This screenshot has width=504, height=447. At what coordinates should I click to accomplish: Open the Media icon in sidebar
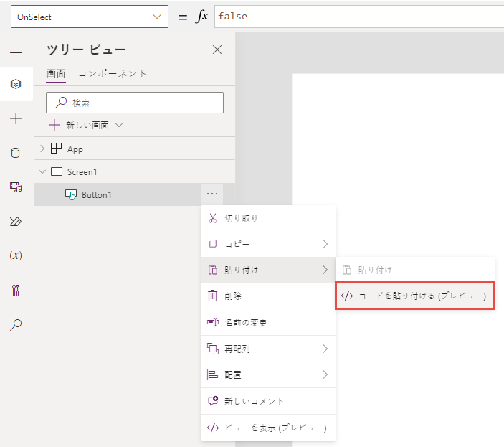[16, 187]
